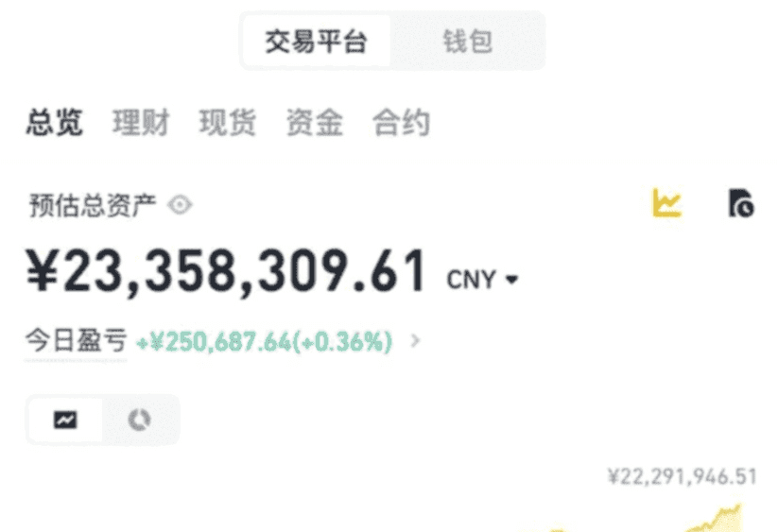This screenshot has height=532, width=778.
Task: Switch to the 钱包 toggle
Action: tap(467, 41)
